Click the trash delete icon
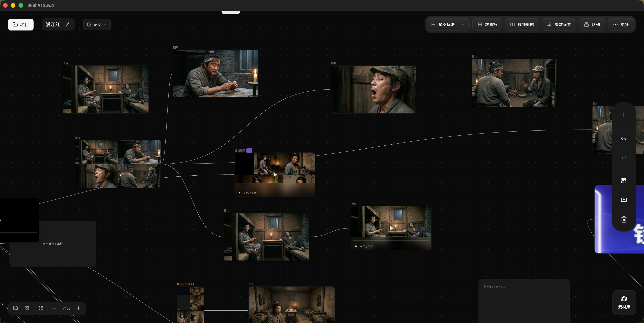Viewport: 644px width, 323px height. tap(624, 219)
